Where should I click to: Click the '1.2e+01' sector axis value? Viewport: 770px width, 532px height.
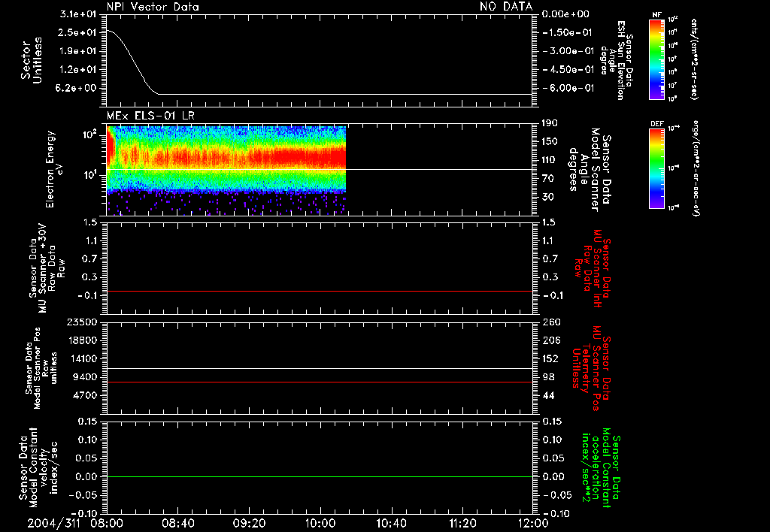point(77,70)
